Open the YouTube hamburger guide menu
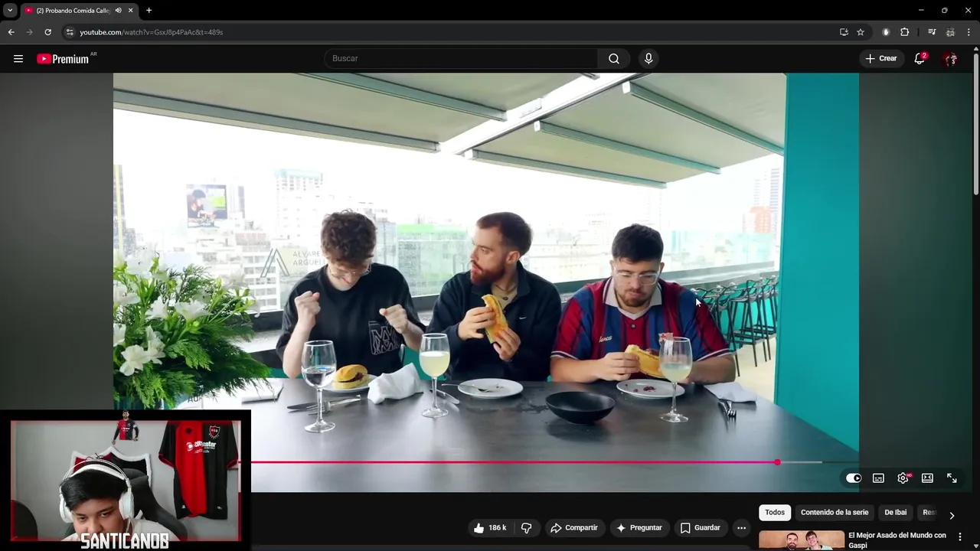Viewport: 980px width, 551px height. [18, 59]
